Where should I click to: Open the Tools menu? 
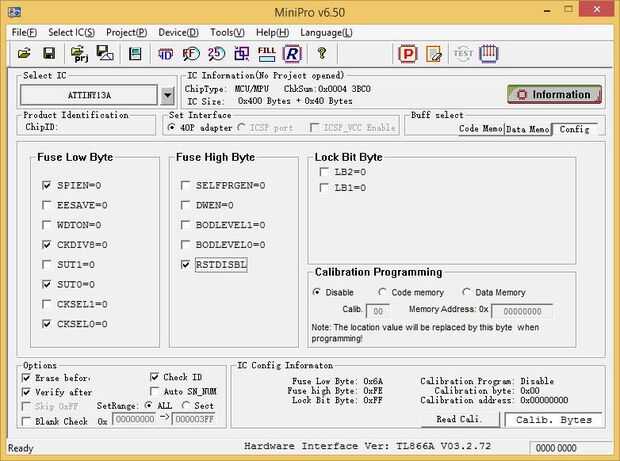pos(227,32)
